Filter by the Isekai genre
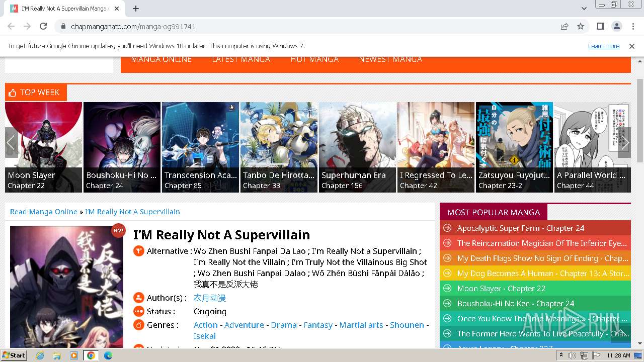The width and height of the screenshot is (644, 362). (x=205, y=336)
